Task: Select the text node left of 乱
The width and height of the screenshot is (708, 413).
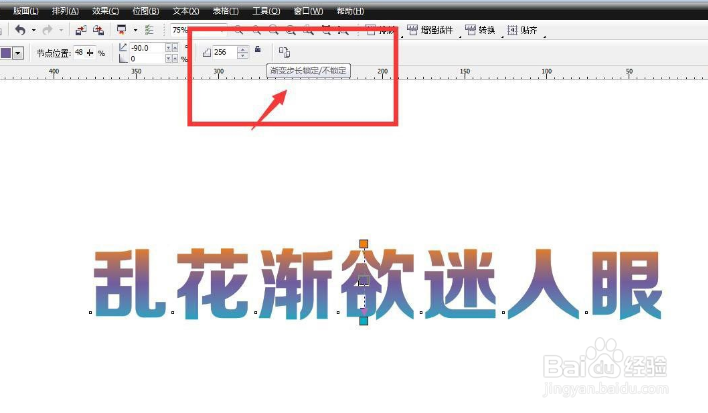Action: pos(91,312)
